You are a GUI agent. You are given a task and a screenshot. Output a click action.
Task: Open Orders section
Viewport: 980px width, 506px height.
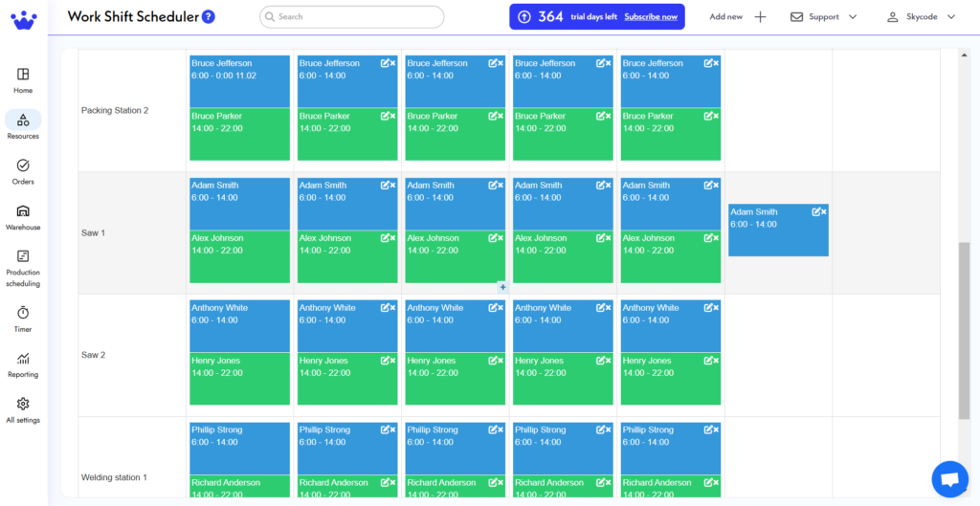pos(23,172)
